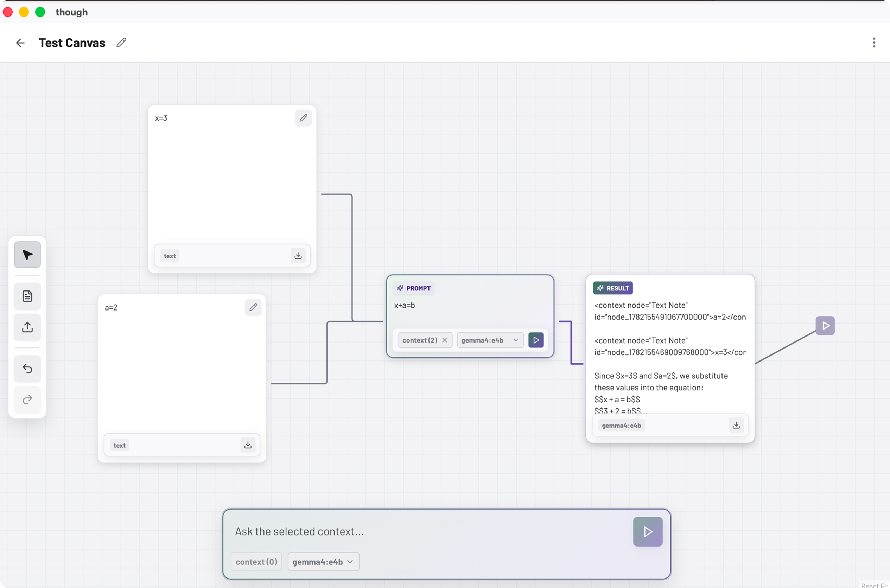
Task: Open the gemma4:e4b model dropdown in bottom bar
Action: pyautogui.click(x=323, y=562)
